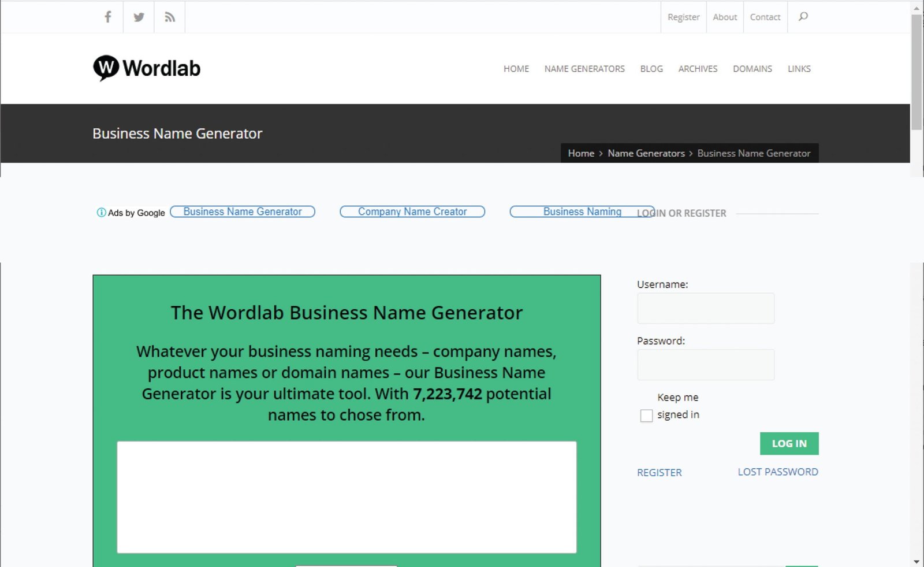Screen dimensions: 924x567
Task: Click Name Generators in the breadcrumb
Action: [x=646, y=153]
